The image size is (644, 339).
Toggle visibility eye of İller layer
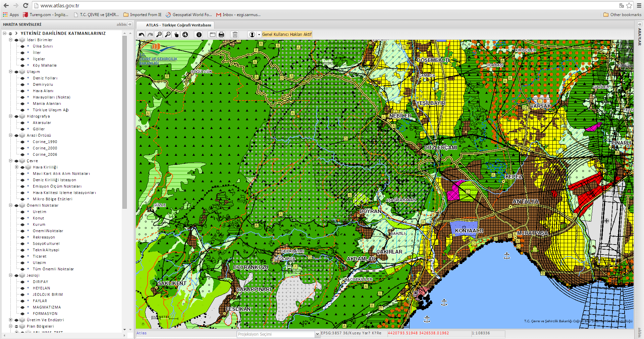coord(22,53)
